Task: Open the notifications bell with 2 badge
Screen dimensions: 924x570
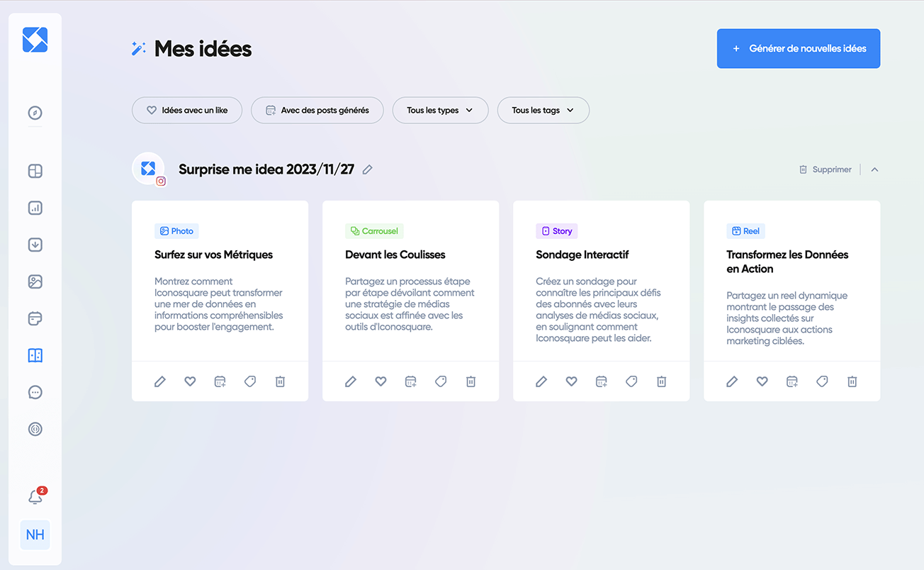Action: coord(35,497)
